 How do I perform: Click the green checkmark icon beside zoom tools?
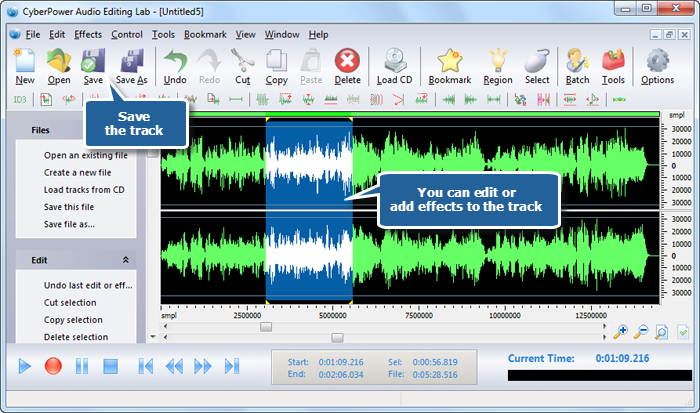(683, 332)
